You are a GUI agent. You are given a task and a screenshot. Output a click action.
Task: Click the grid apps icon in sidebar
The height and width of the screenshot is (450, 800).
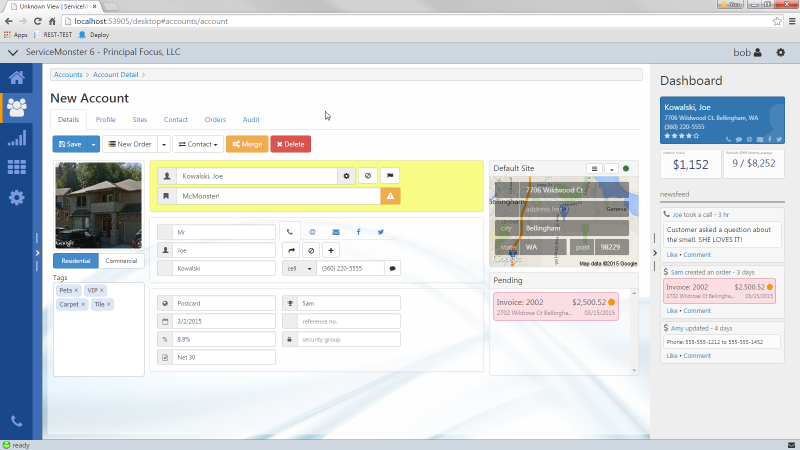pyautogui.click(x=16, y=167)
